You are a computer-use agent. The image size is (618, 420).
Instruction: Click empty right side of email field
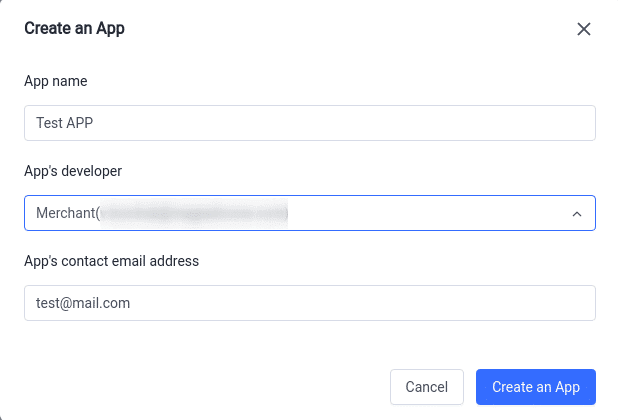[x=450, y=303]
